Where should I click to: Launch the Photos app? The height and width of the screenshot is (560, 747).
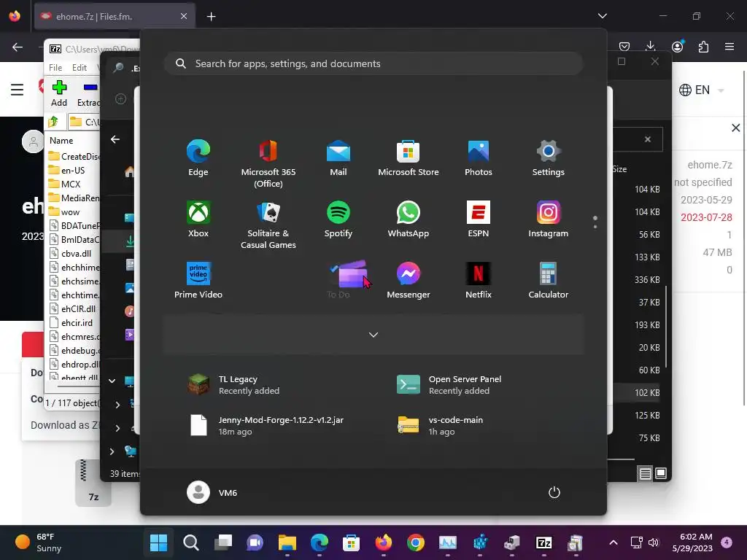[479, 158]
